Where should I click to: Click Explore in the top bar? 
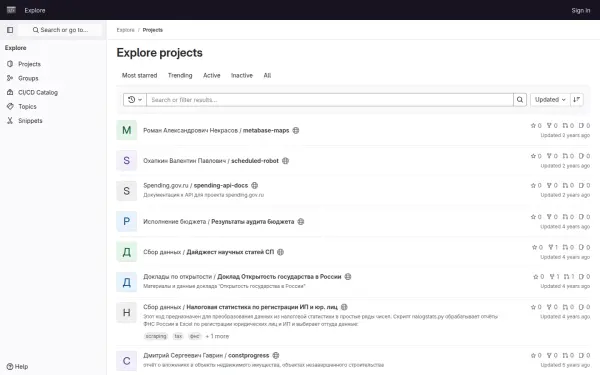(35, 10)
